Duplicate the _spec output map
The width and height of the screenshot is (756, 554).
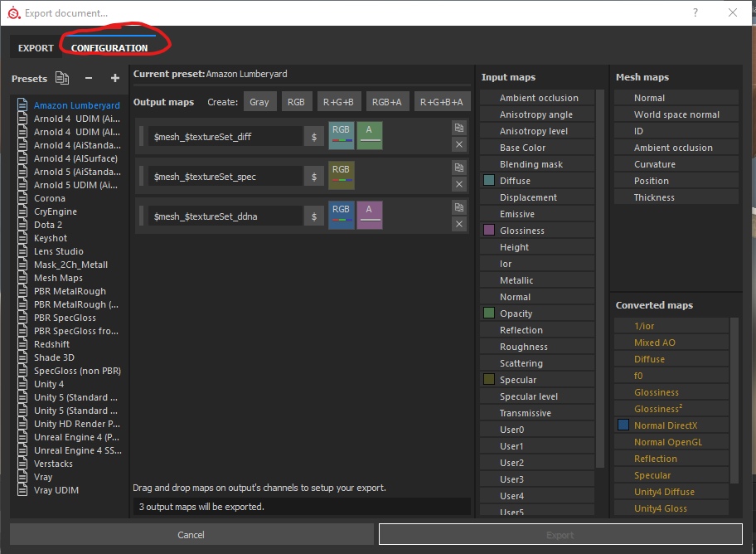459,168
